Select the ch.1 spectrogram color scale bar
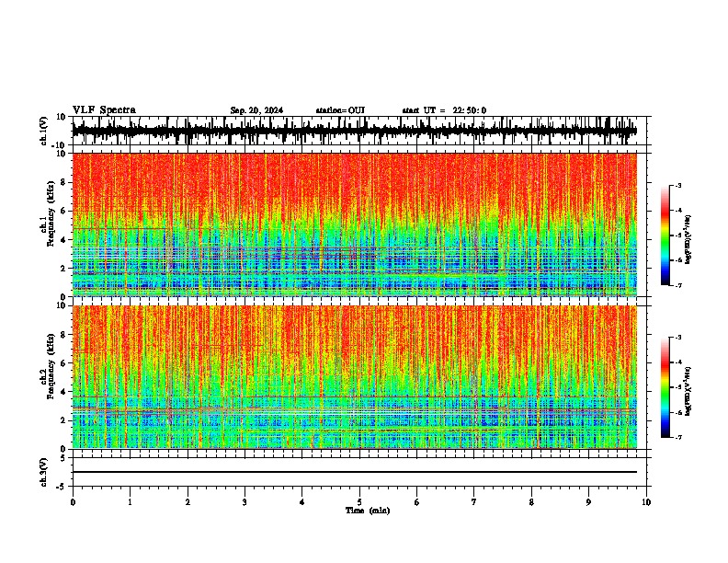This screenshot has width=728, height=563. [665, 236]
